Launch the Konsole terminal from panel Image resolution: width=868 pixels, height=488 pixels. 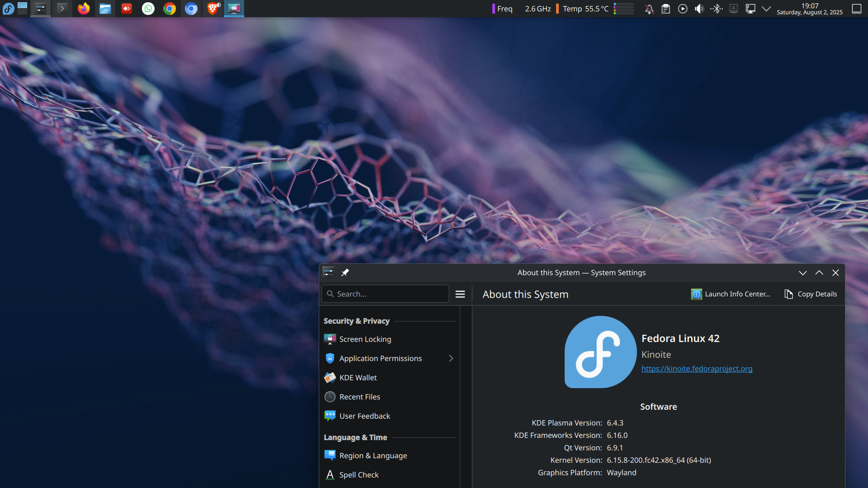click(62, 8)
